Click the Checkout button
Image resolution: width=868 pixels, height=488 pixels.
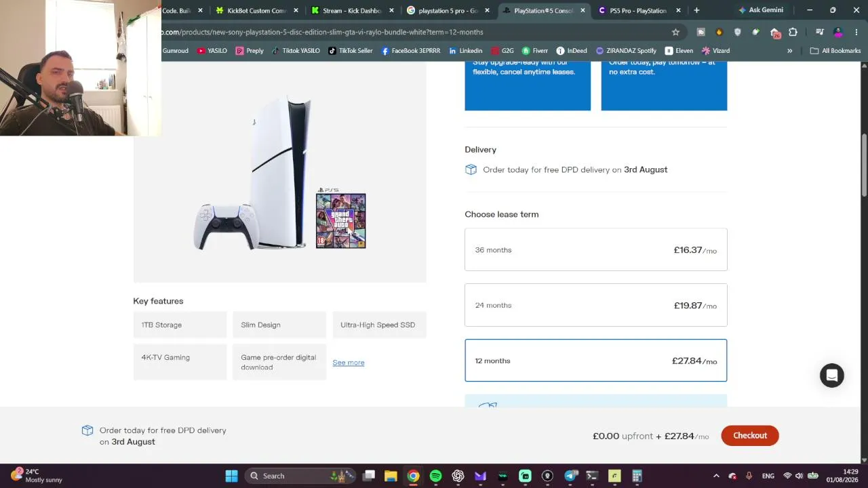tap(749, 436)
